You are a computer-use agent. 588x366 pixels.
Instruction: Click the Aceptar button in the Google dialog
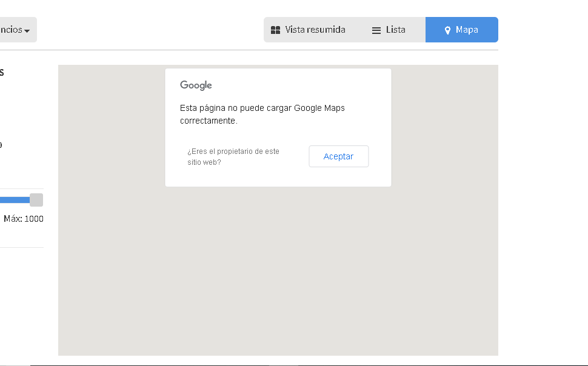(x=339, y=156)
